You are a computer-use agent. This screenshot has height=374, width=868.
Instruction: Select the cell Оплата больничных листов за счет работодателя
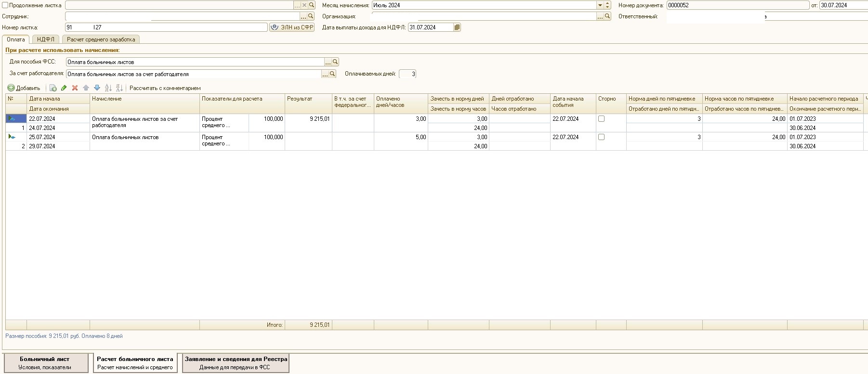pos(145,122)
